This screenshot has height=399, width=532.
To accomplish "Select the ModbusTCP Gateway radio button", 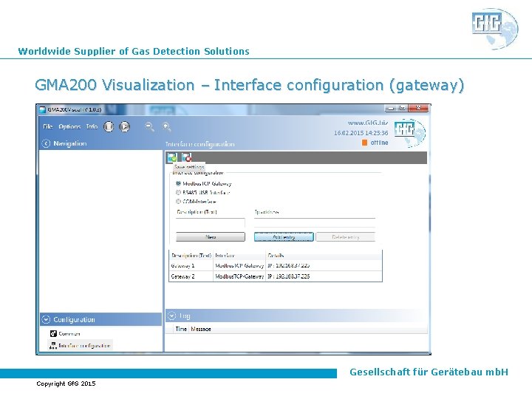I will [178, 183].
